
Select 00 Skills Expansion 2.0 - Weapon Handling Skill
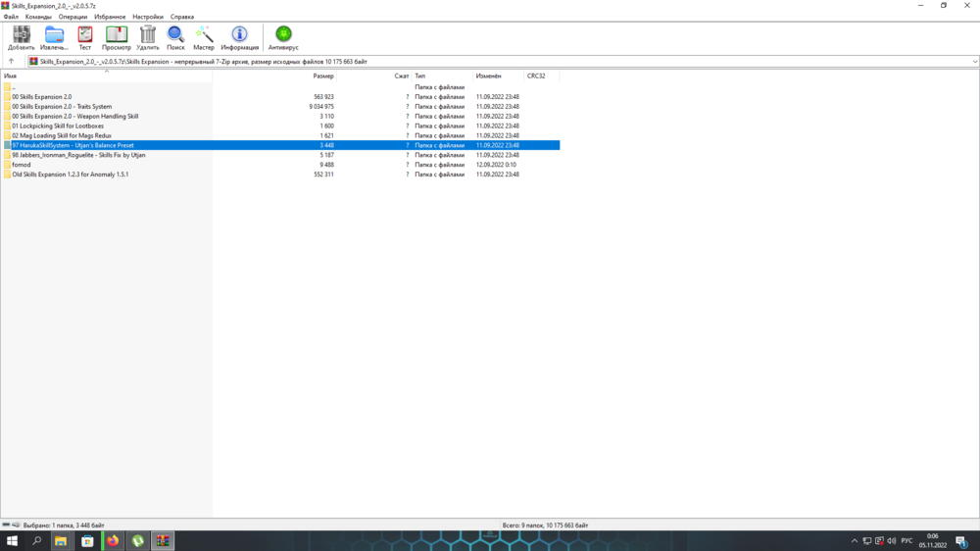tap(280, 117)
